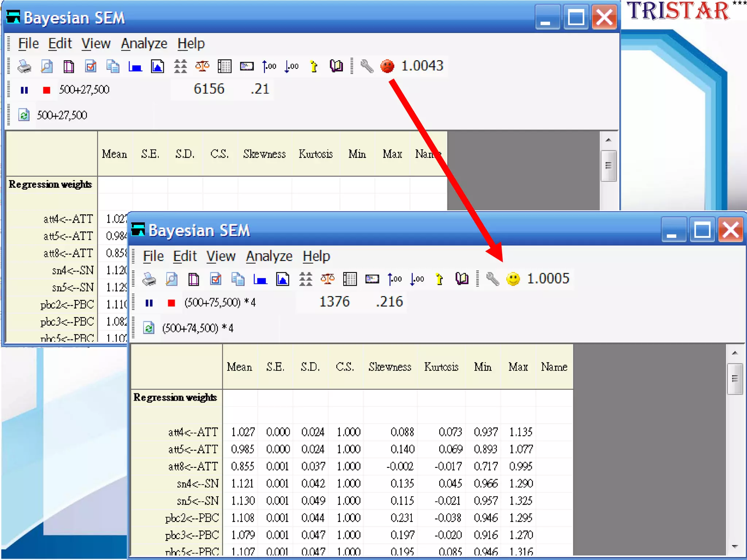Click decrease decimal places icon in back window
The width and height of the screenshot is (747, 560).
[x=291, y=66]
